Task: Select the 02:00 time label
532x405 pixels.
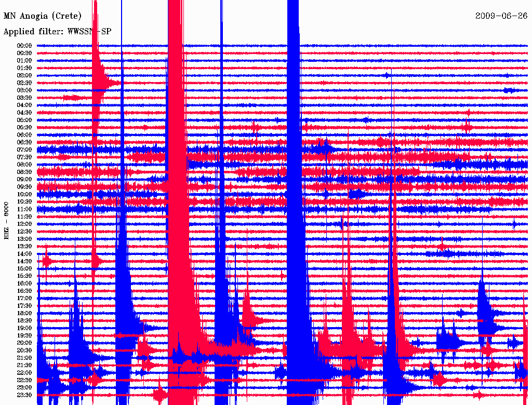Action: pyautogui.click(x=24, y=75)
